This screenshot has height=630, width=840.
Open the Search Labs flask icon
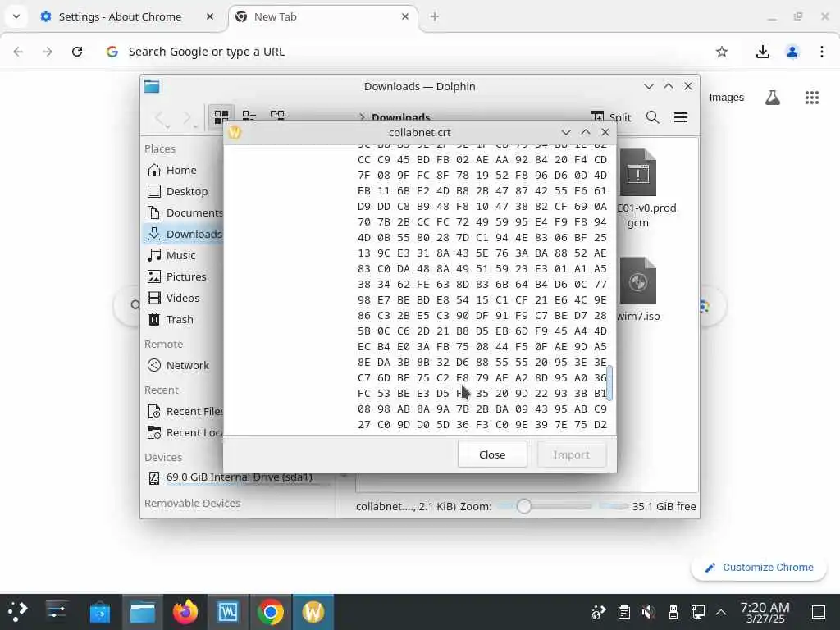pyautogui.click(x=773, y=98)
